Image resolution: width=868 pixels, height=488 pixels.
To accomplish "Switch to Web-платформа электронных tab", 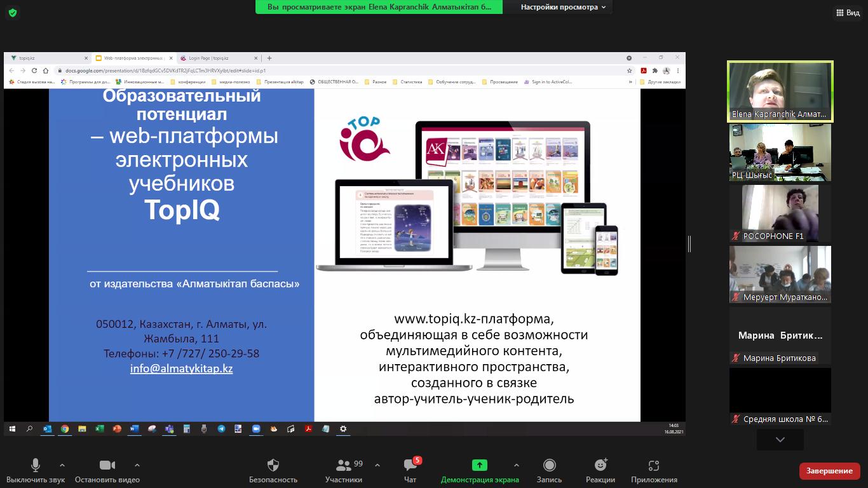I will pos(133,58).
